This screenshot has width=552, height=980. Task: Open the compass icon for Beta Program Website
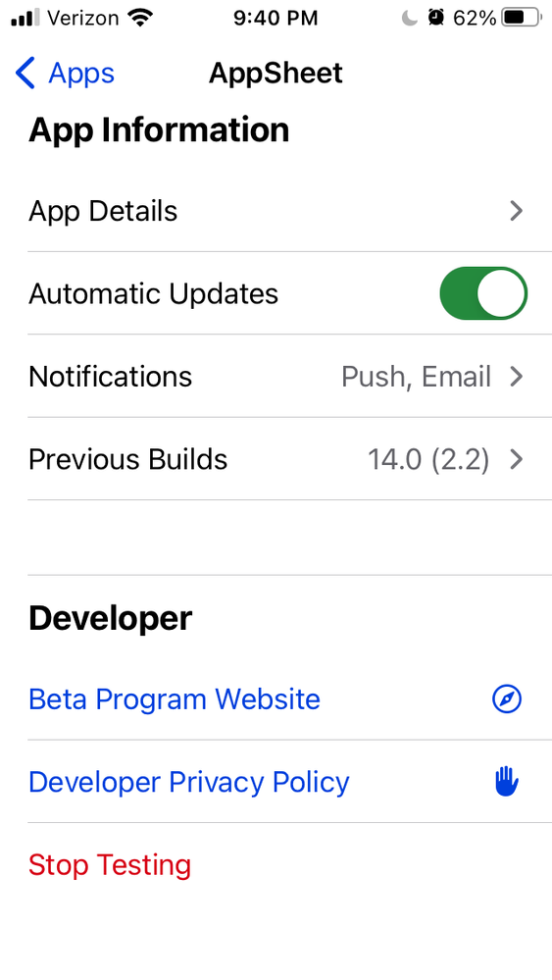click(507, 698)
